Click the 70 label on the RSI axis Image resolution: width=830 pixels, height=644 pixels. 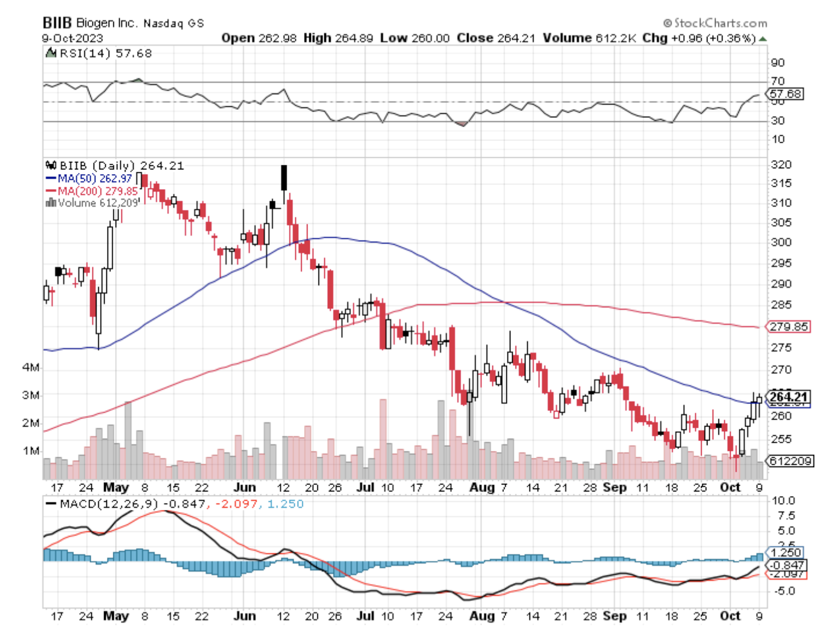[x=777, y=81]
